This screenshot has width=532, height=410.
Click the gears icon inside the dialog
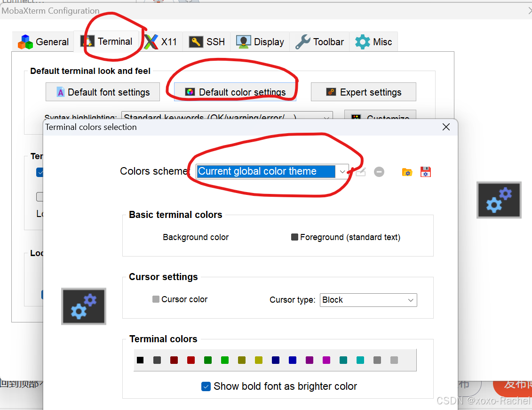tap(84, 306)
